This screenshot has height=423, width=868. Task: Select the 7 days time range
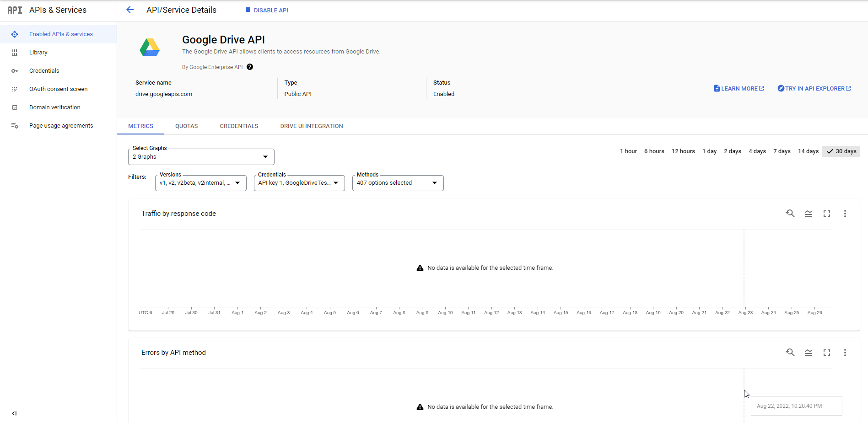[x=782, y=151]
